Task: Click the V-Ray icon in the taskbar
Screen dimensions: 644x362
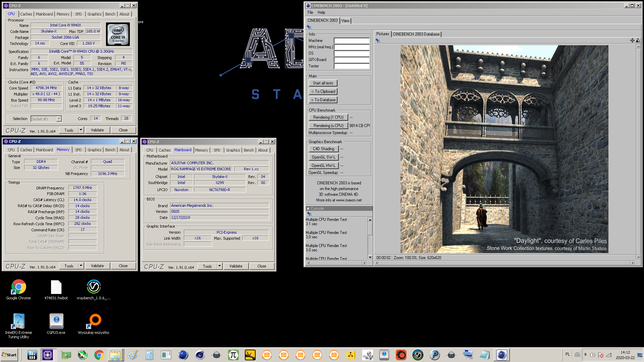Action: point(418,355)
